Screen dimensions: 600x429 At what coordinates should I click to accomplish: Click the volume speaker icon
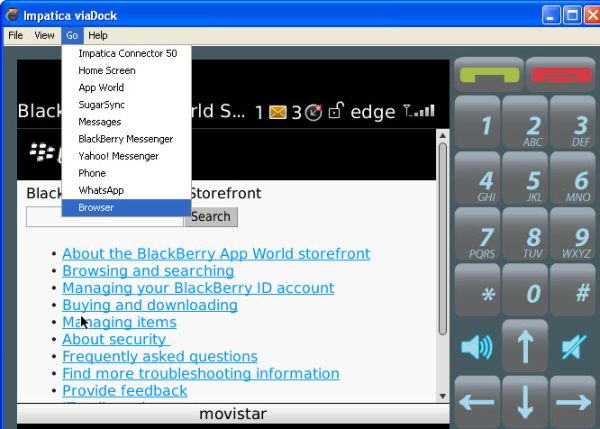[477, 347]
